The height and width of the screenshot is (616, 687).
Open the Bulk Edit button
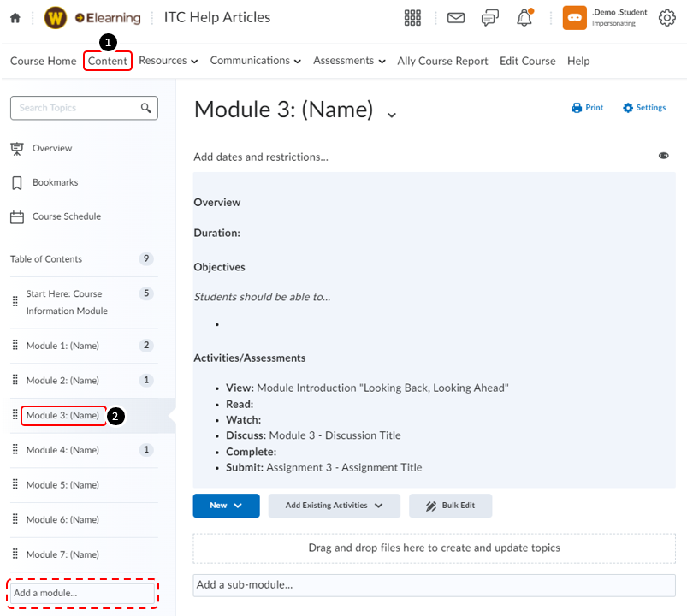point(450,506)
